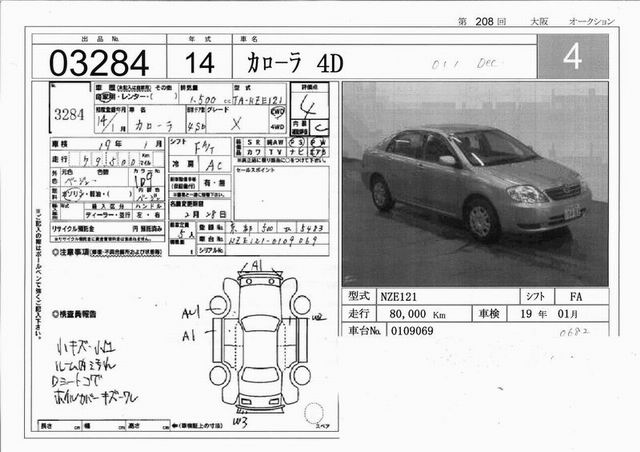
Task: Click the handwritten chassis NZE121-0109069
Action: tap(273, 240)
